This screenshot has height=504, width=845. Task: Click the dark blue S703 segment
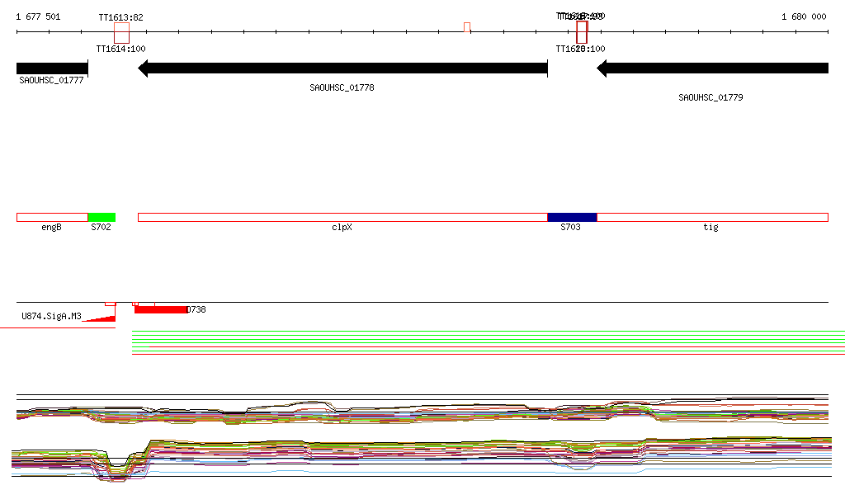tap(572, 217)
